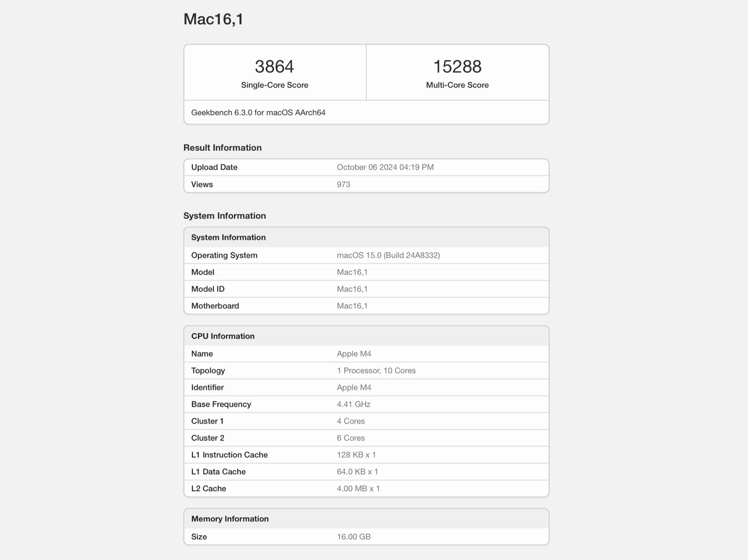
Task: Select the 4 Cores value
Action: pos(351,421)
